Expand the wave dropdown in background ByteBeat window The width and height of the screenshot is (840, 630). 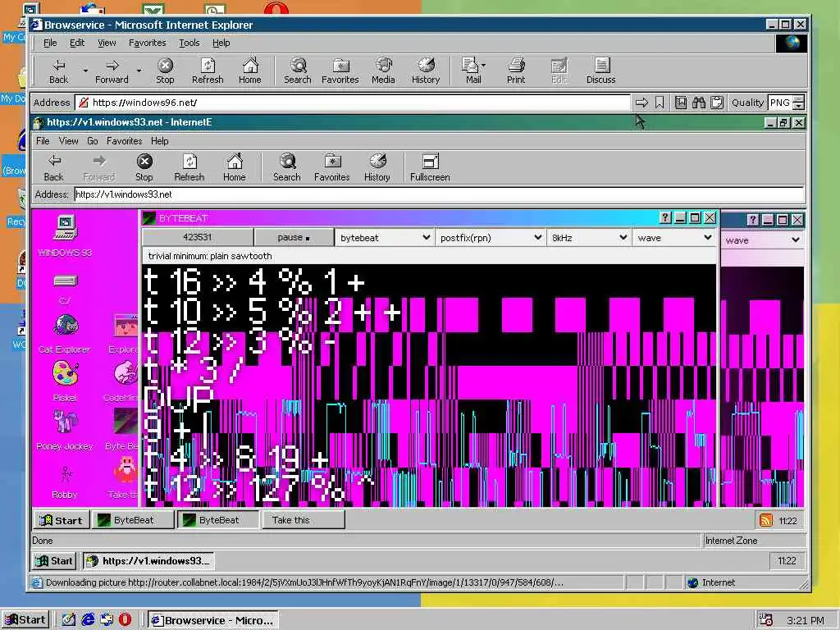pos(762,240)
